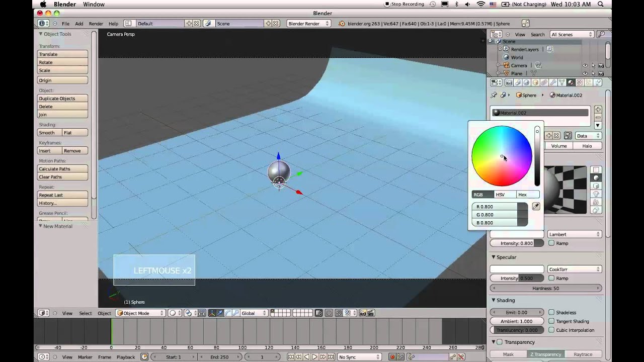Toggle Camera selectability arrow in outliner
This screenshot has width=644, height=362.
(593, 65)
